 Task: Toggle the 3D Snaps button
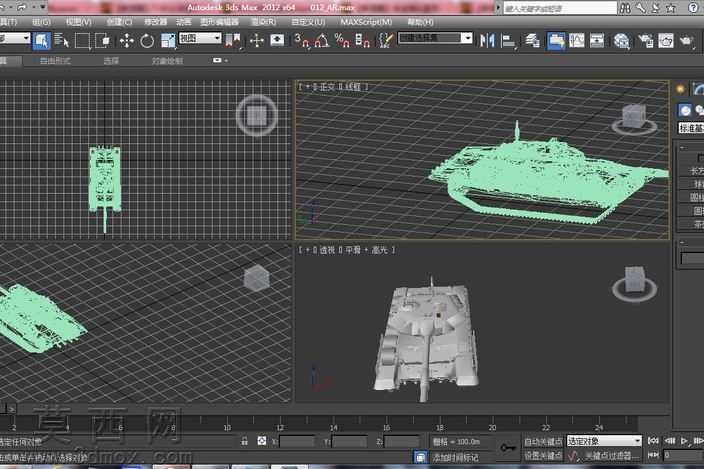pyautogui.click(x=302, y=41)
